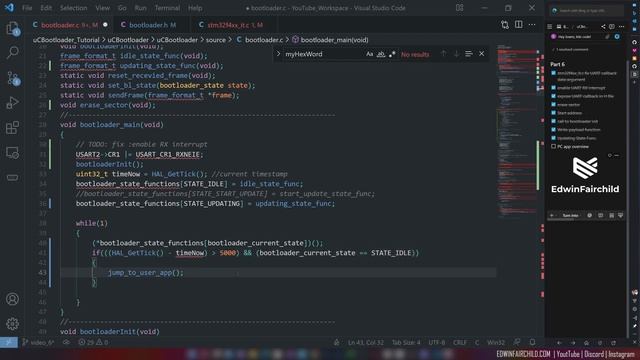Open the Edit menu
Viewport: 640px width, 360px height.
coord(46,8)
